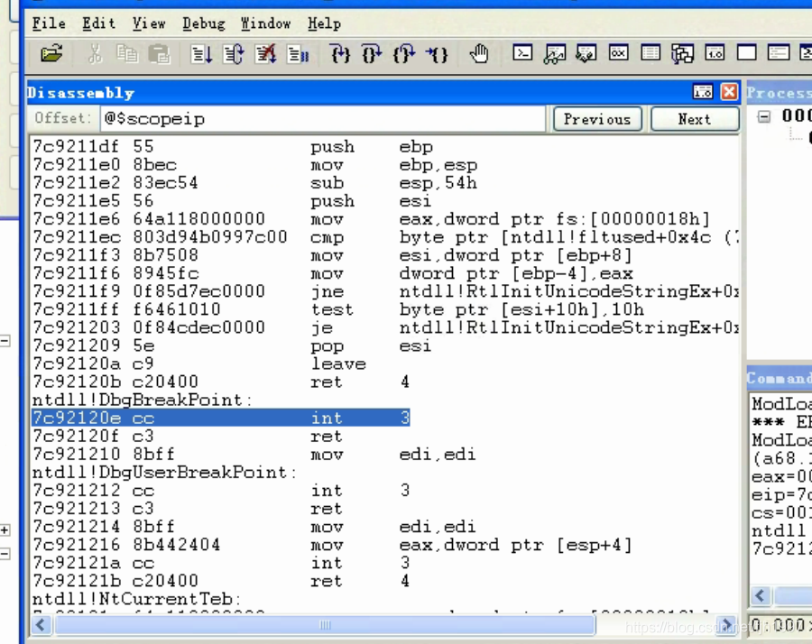Viewport: 812px width, 644px height.
Task: Click the Next button
Action: (x=695, y=119)
